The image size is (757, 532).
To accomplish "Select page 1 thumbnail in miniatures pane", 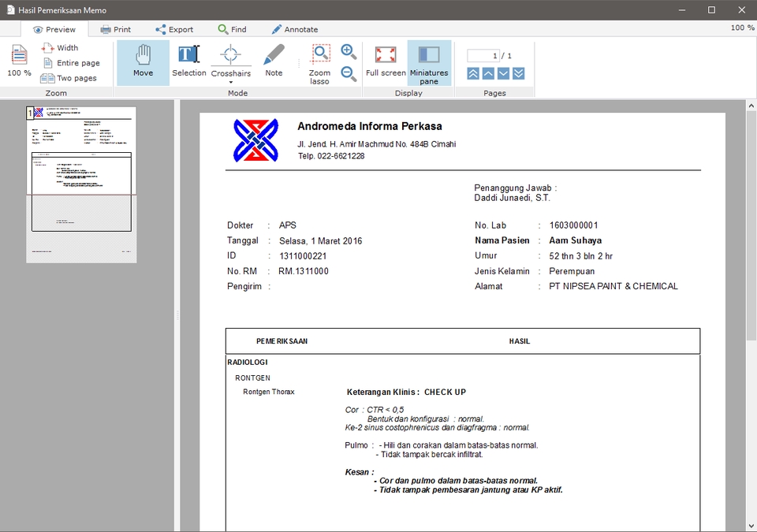I will pos(81,185).
